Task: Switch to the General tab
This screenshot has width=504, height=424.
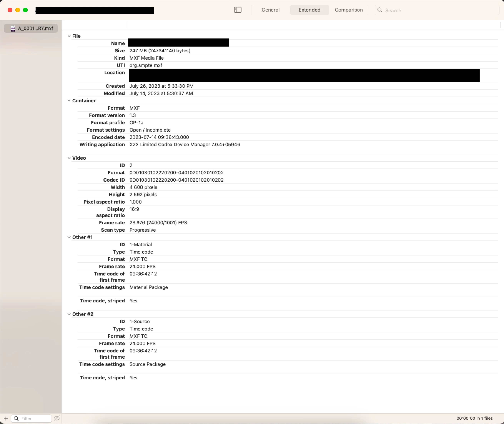Action: pyautogui.click(x=270, y=10)
